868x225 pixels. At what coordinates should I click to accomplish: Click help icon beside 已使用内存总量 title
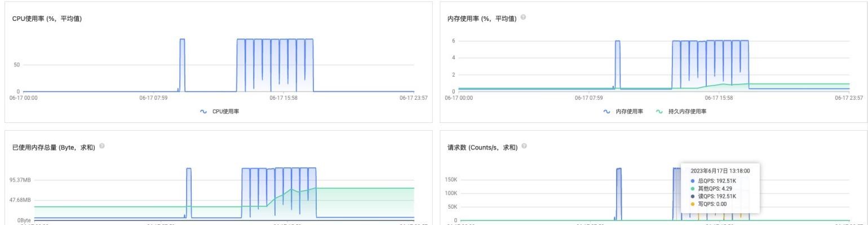click(x=102, y=146)
